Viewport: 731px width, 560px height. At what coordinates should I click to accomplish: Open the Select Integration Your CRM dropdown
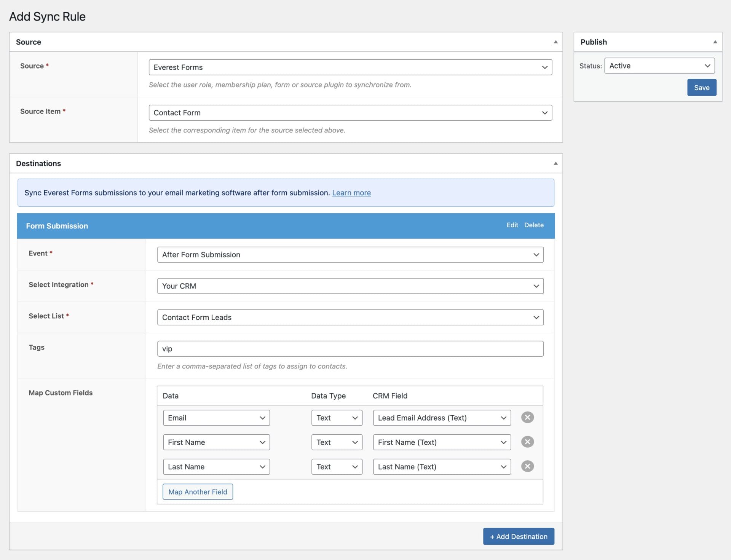coord(350,286)
